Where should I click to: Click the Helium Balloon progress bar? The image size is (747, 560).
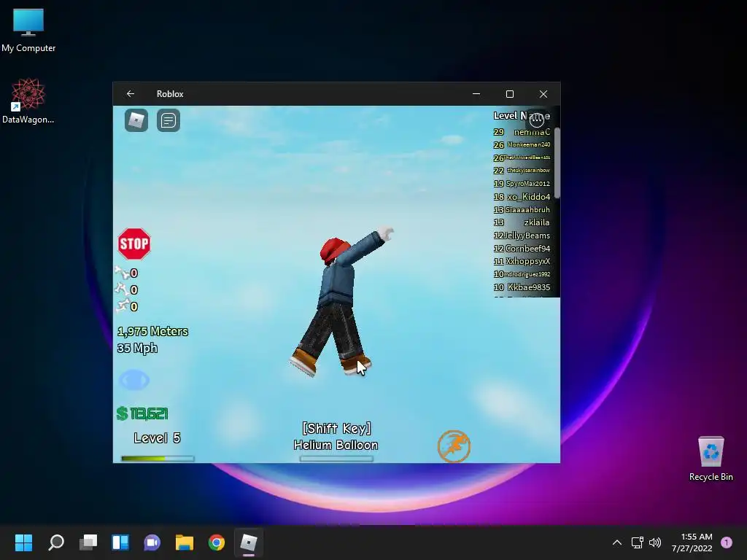(336, 459)
